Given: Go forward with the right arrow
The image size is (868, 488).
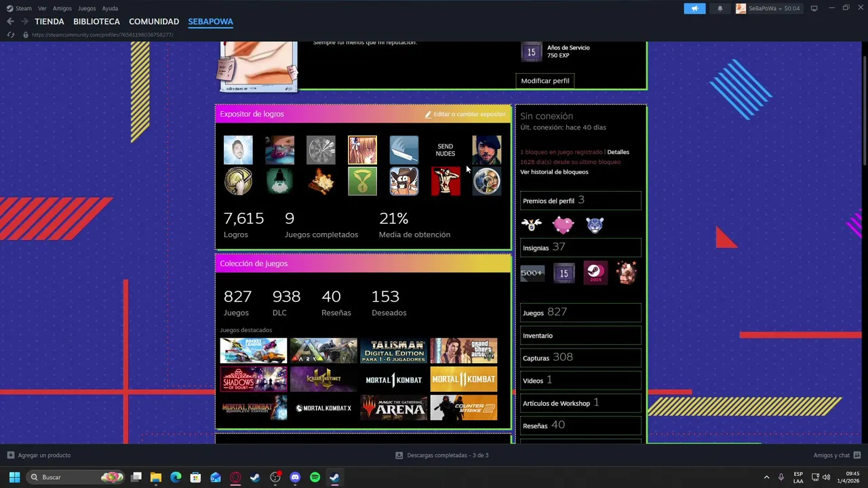Looking at the screenshot, I should pos(24,22).
